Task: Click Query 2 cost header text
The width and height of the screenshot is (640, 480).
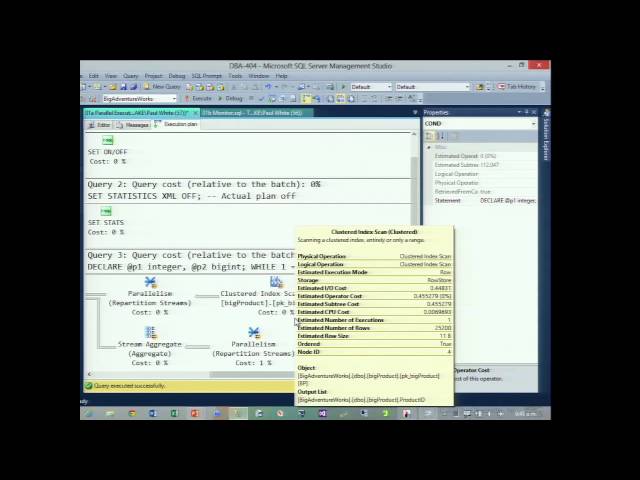Action: click(204, 184)
